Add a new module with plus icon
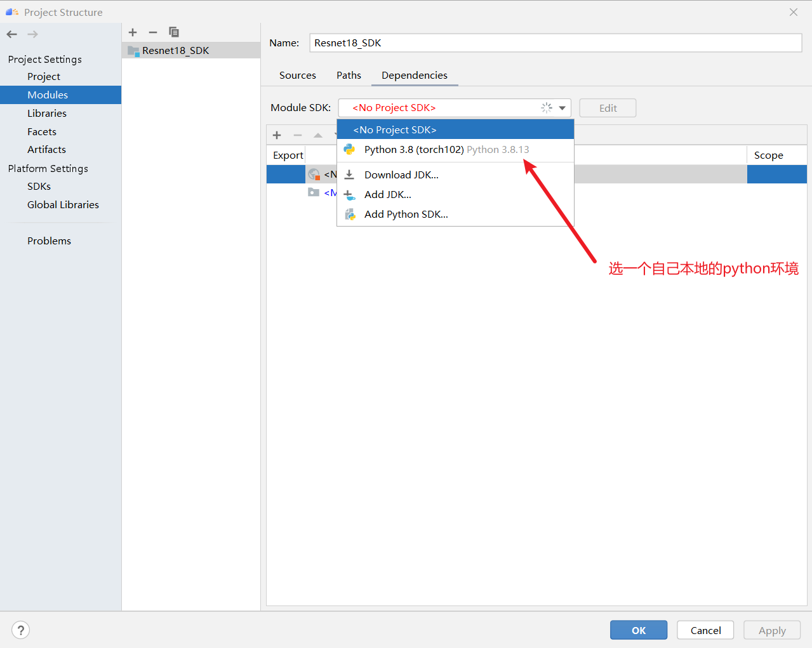The height and width of the screenshot is (648, 812). click(133, 32)
